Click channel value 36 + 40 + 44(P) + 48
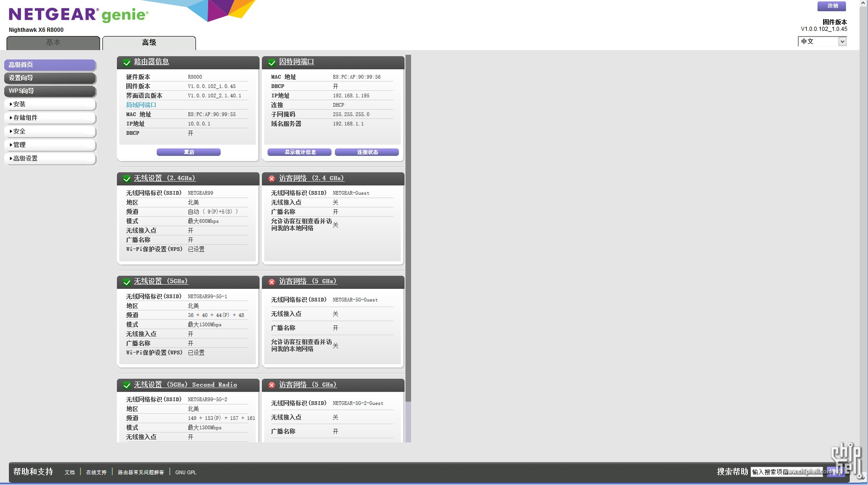This screenshot has height=485, width=868. point(216,315)
